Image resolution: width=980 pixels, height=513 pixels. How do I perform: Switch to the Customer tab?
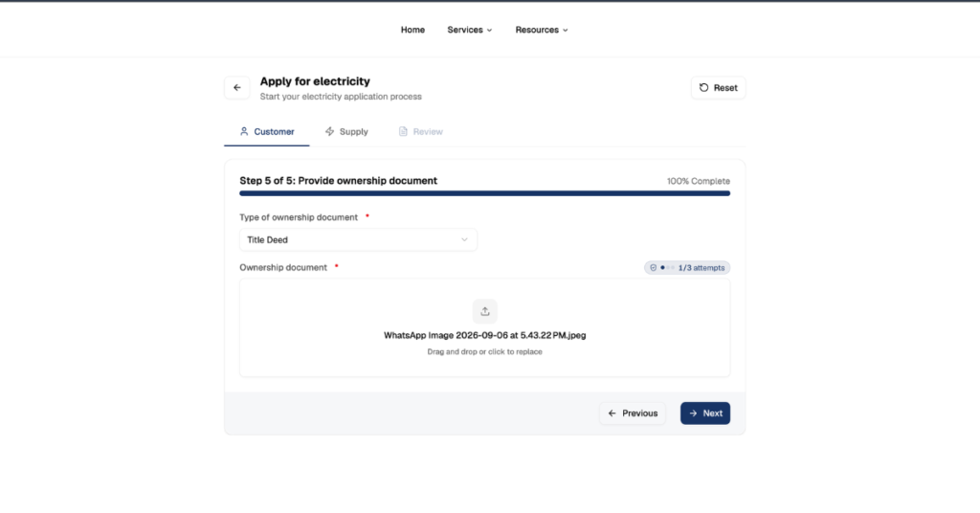267,131
